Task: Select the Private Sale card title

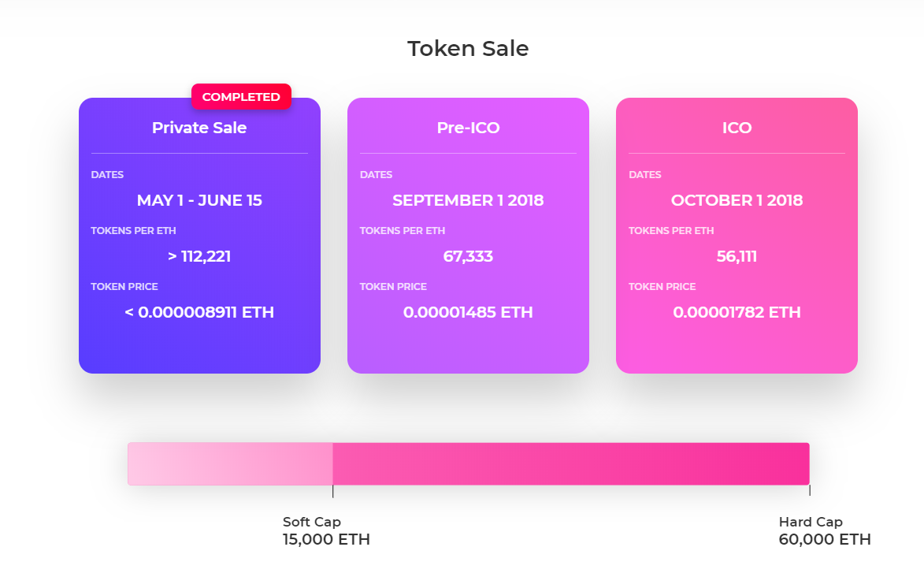Action: [x=199, y=128]
